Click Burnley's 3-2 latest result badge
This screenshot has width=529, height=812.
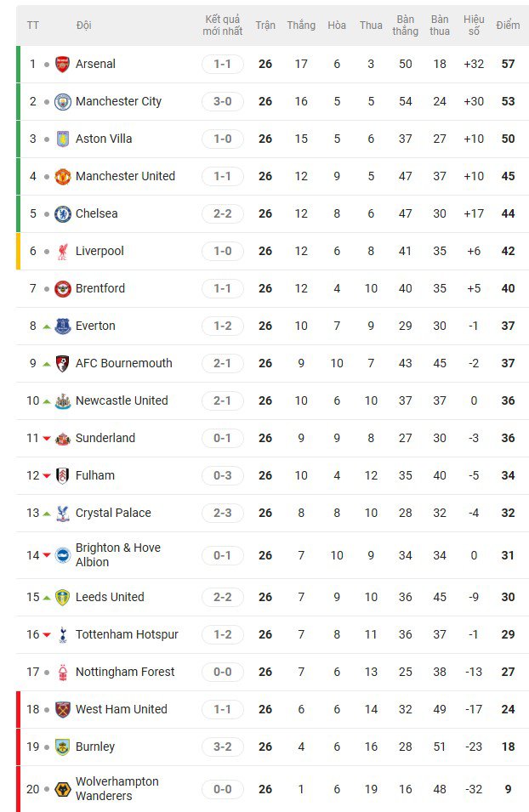pyautogui.click(x=223, y=747)
